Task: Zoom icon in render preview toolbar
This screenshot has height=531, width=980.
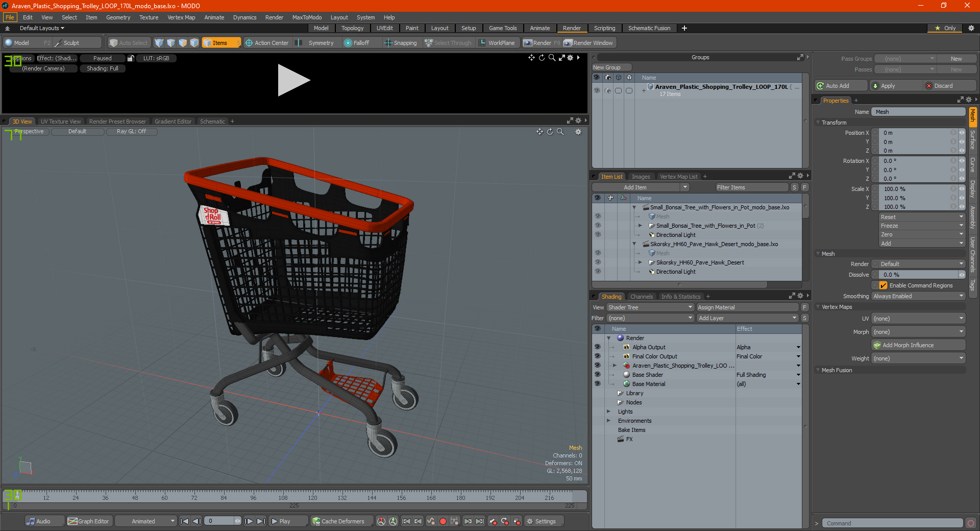Action: click(x=552, y=58)
